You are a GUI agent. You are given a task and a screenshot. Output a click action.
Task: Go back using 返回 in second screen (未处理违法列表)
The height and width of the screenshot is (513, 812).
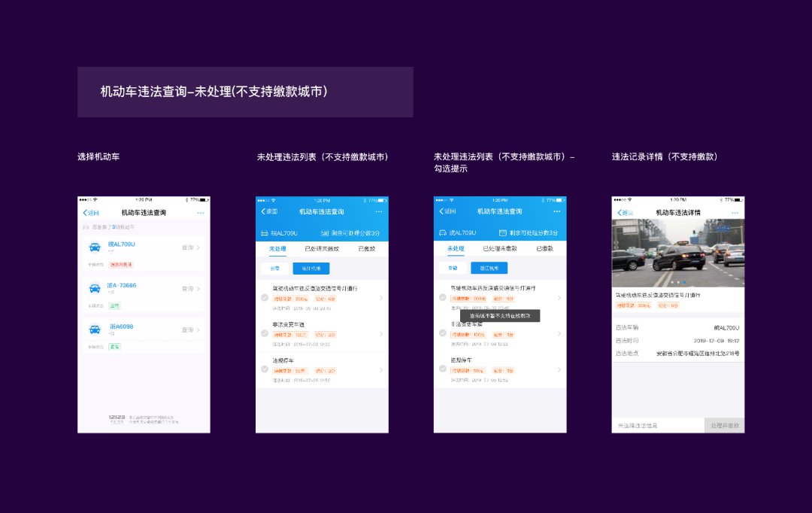pyautogui.click(x=269, y=211)
